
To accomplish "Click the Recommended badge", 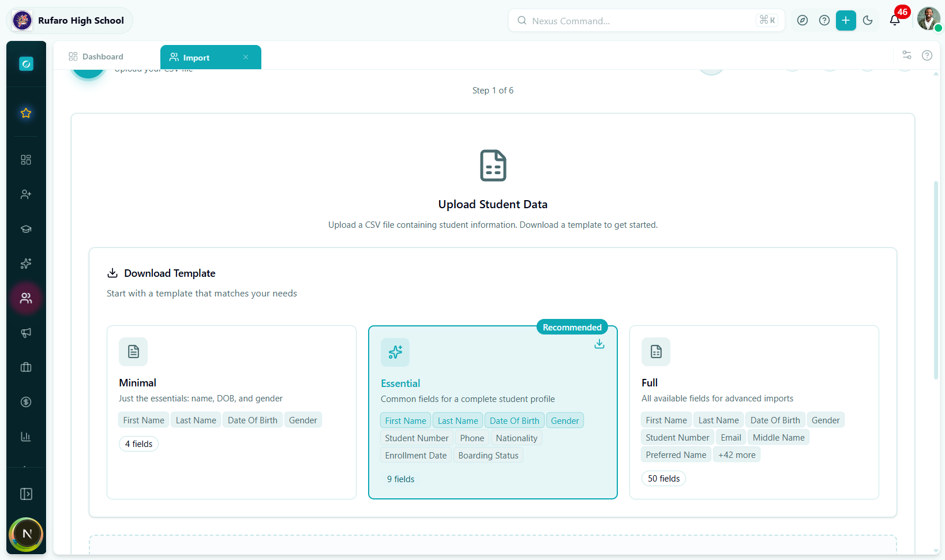I will 572,327.
